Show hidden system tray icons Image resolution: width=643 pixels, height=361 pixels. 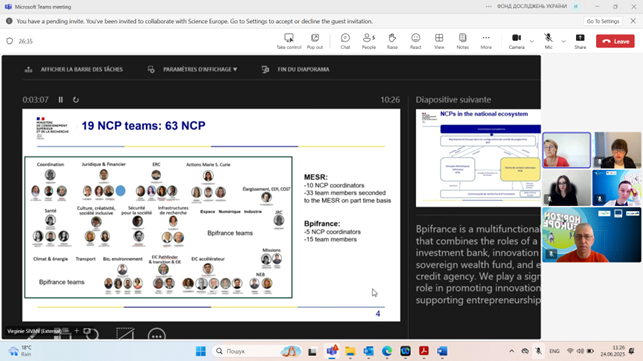coord(511,351)
